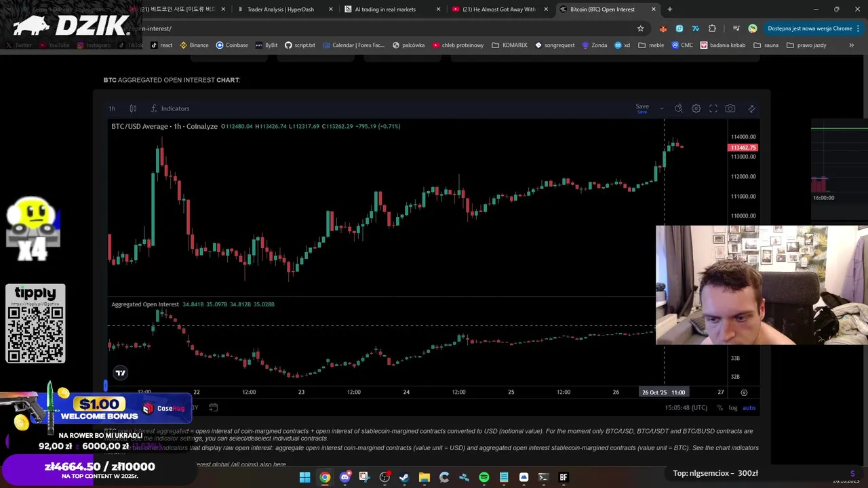Take a chart snapshot with camera icon
The width and height of the screenshot is (868, 488).
730,108
